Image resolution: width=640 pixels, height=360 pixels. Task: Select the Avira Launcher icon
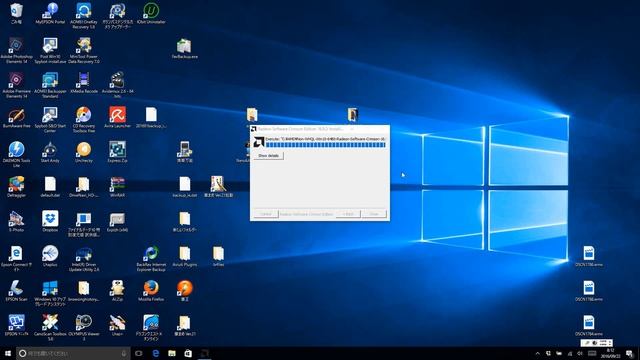tap(118, 118)
